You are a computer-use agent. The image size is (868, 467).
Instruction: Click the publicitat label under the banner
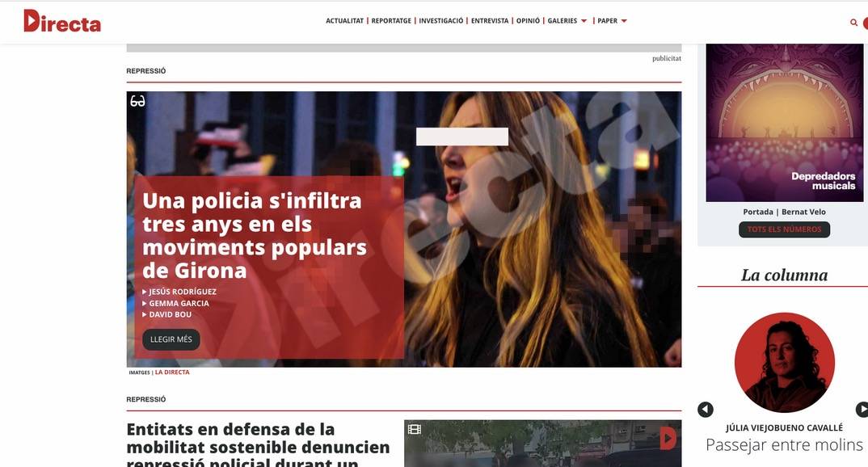pyautogui.click(x=667, y=58)
